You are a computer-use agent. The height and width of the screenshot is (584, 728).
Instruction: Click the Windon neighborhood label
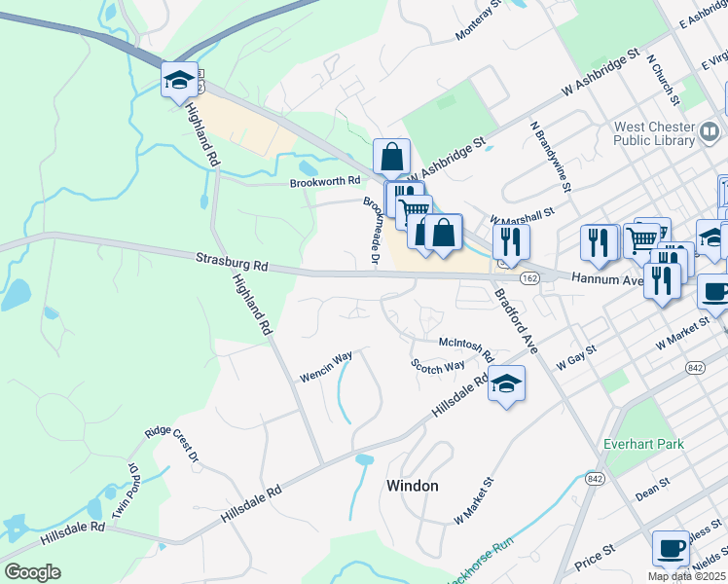click(x=413, y=486)
